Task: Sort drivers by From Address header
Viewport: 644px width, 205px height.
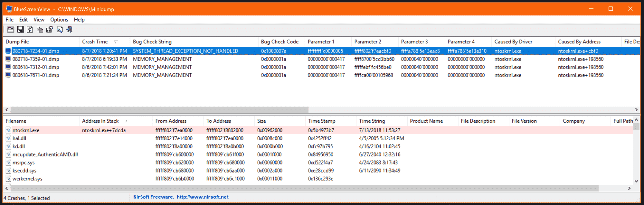Action: pos(178,121)
